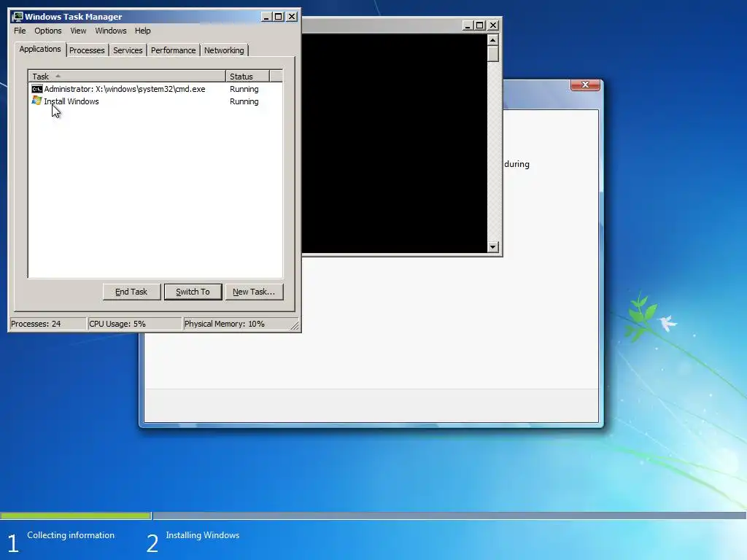Click command prompt scrollbar up arrow
747x560 pixels.
[492, 39]
